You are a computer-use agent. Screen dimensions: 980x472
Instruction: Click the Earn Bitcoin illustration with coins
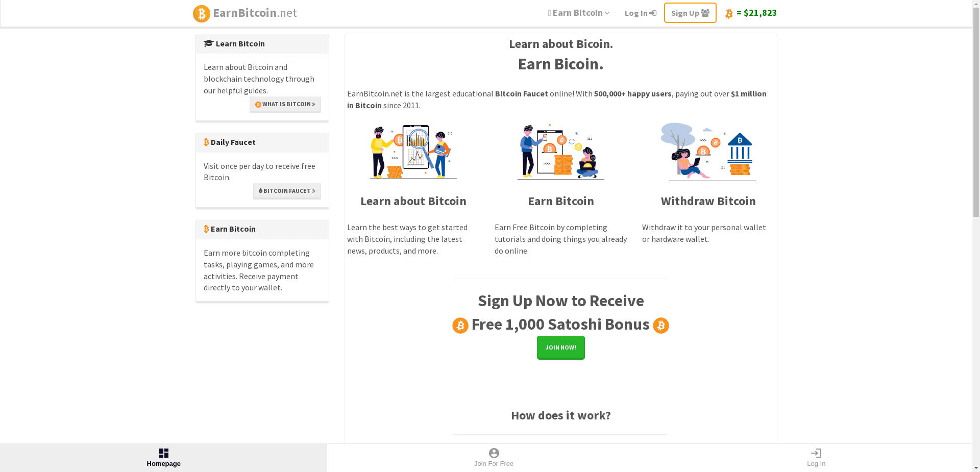pos(561,152)
